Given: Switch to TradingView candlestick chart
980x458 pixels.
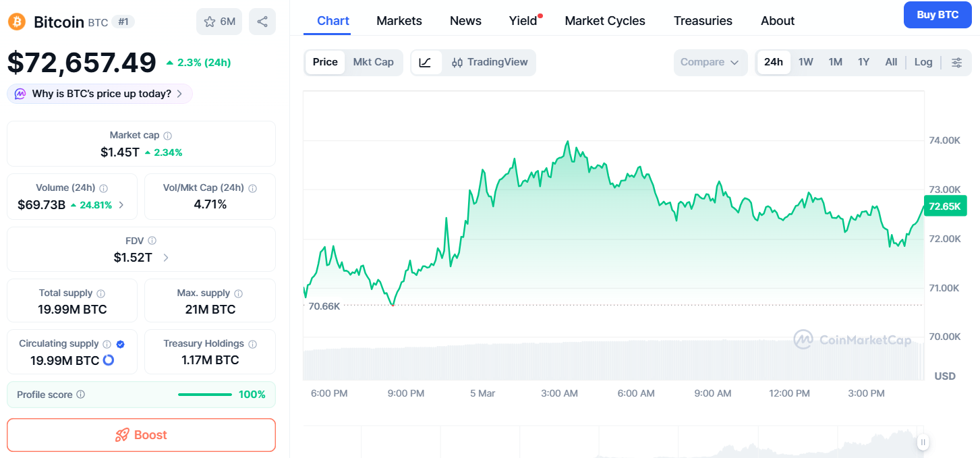Looking at the screenshot, I should click(x=490, y=63).
